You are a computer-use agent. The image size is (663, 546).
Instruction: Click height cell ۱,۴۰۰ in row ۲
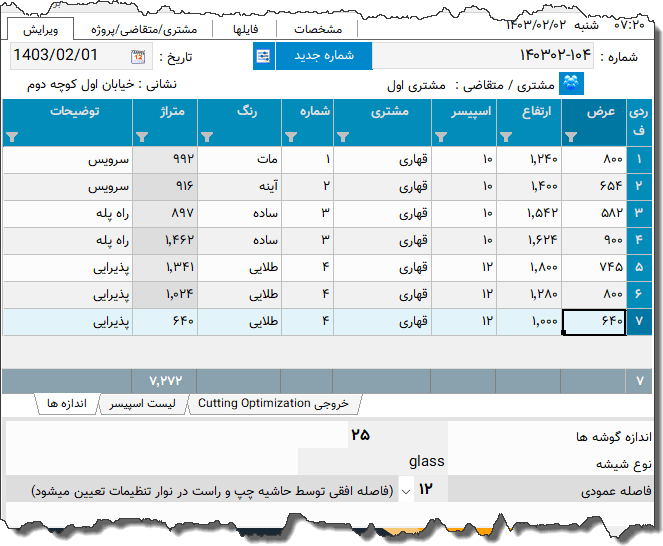[529, 186]
